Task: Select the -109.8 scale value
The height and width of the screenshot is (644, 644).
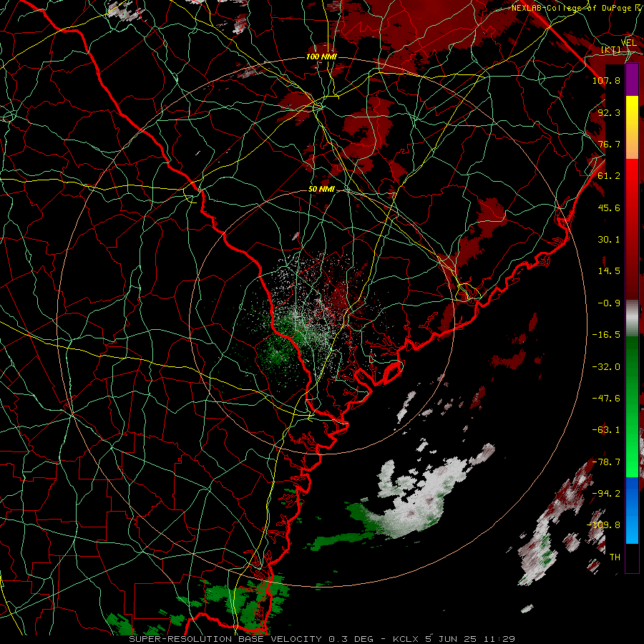Action: click(x=604, y=525)
